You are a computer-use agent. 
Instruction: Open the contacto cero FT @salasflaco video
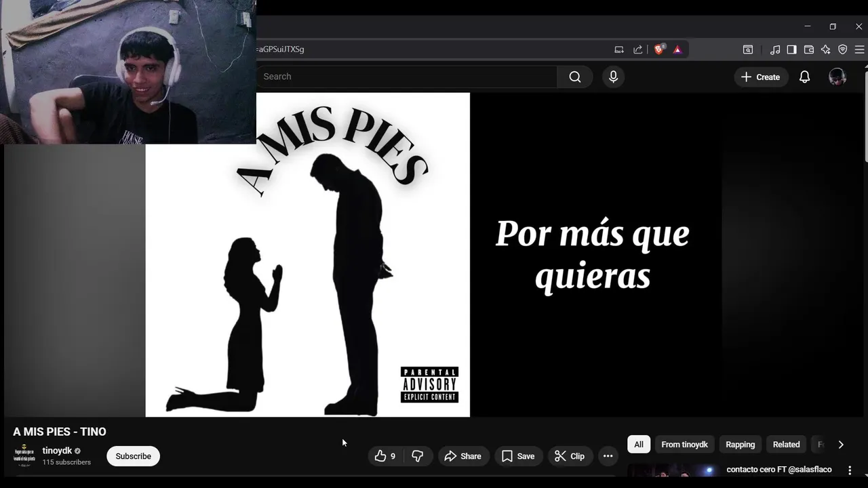[779, 470]
